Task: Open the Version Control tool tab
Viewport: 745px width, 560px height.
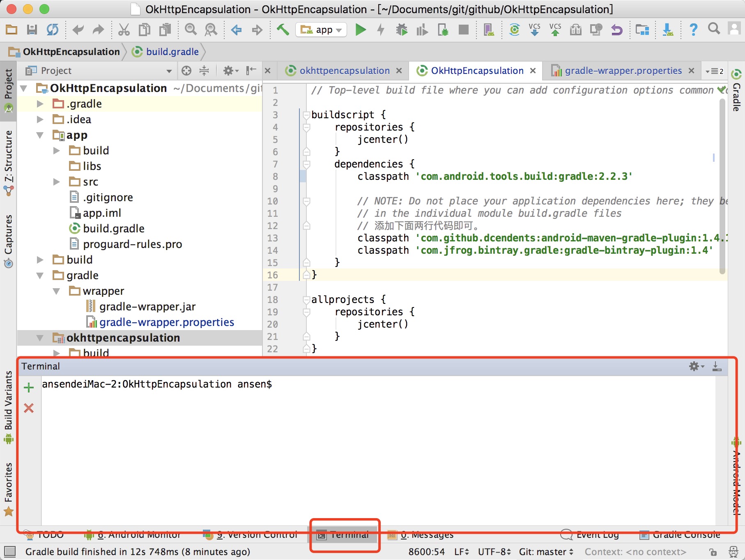Action: click(x=250, y=535)
